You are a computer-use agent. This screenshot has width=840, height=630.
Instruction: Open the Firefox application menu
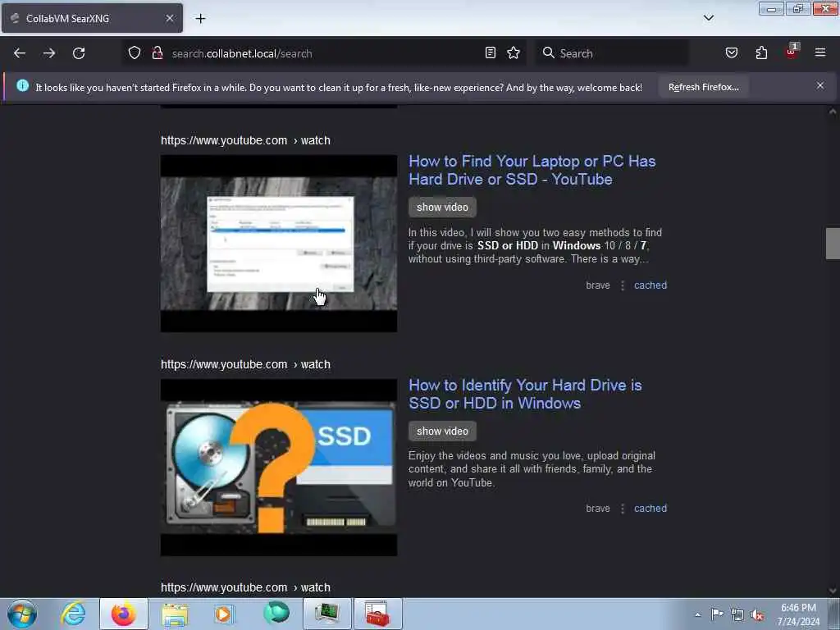click(820, 52)
